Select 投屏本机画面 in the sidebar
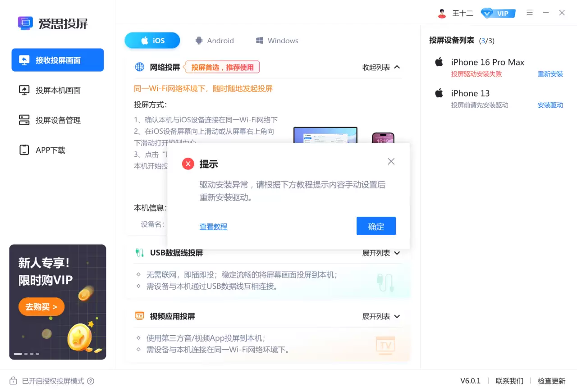 pos(57,90)
